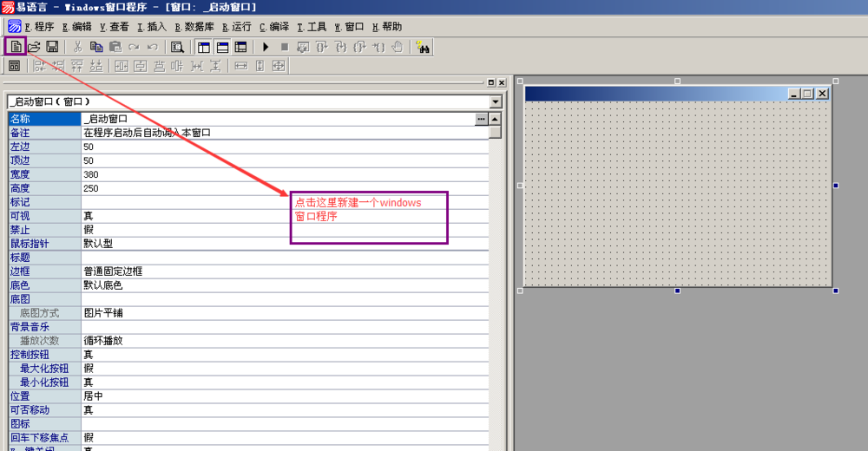Open the 底图方式 图片平铺 value list
Viewport: 868px width, 451px height.
pyautogui.click(x=285, y=312)
